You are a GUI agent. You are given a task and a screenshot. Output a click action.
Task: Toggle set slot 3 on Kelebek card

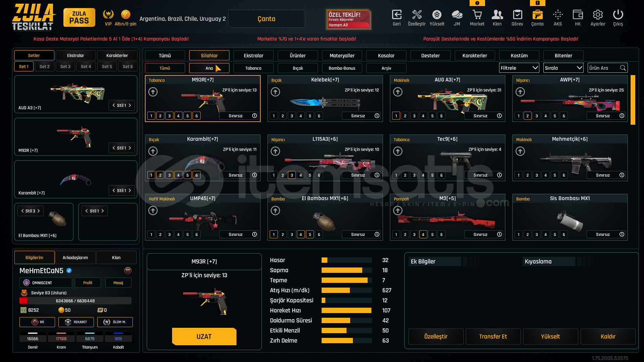[292, 116]
